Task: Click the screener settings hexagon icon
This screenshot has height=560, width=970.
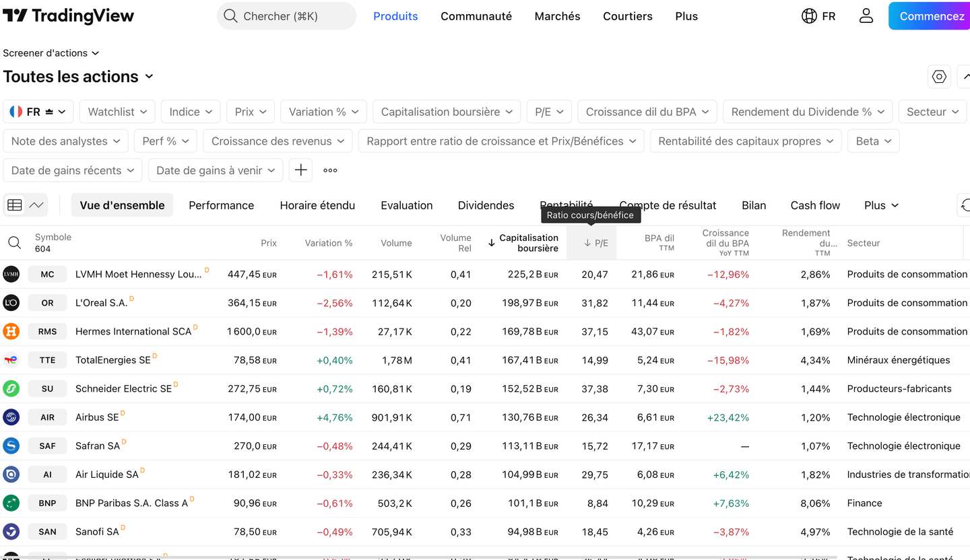Action: click(939, 77)
